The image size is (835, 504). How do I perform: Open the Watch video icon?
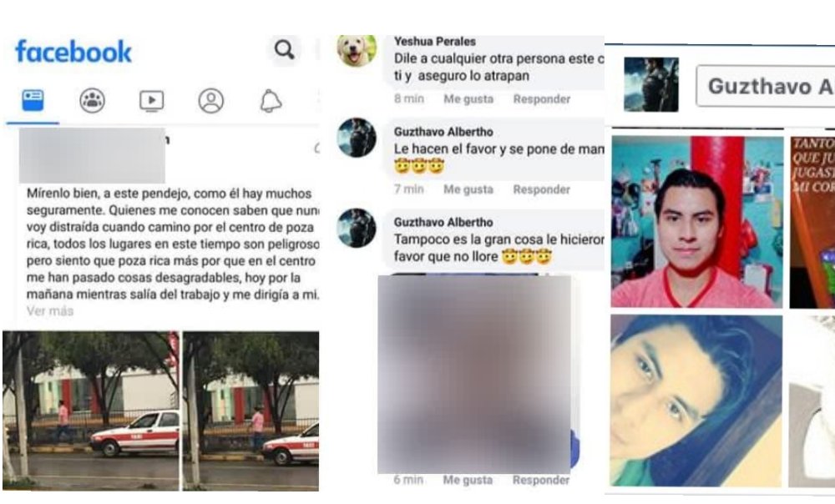click(151, 101)
